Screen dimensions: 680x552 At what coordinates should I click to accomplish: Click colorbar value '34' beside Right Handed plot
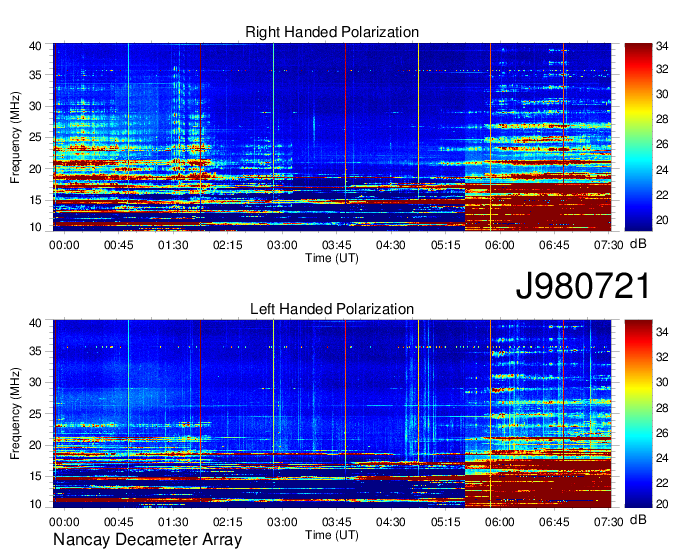[662, 46]
